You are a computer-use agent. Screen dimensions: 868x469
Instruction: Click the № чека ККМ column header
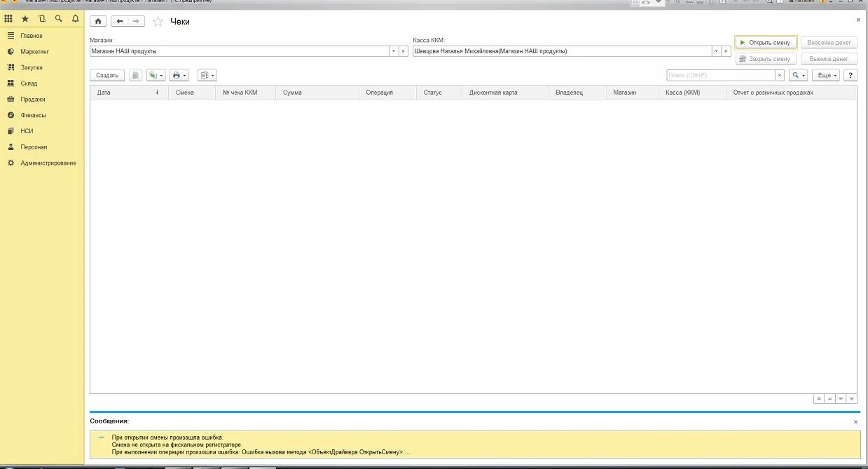pyautogui.click(x=245, y=93)
